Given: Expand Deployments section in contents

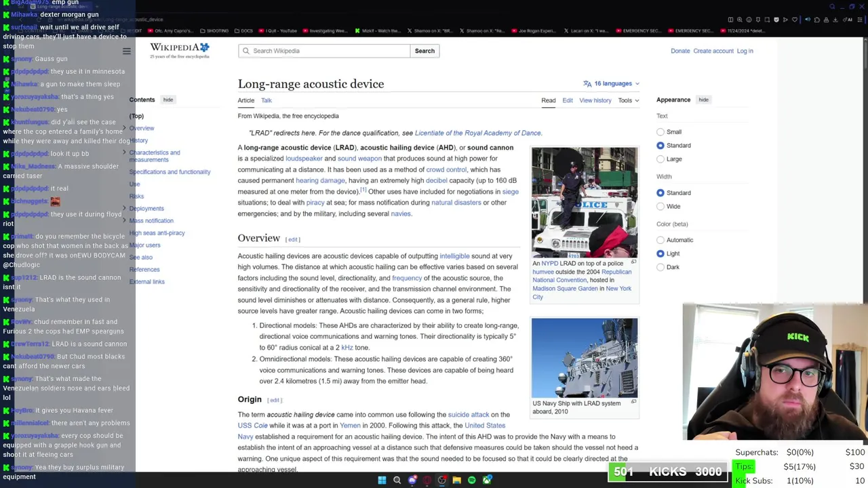Looking at the screenshot, I should point(125,208).
